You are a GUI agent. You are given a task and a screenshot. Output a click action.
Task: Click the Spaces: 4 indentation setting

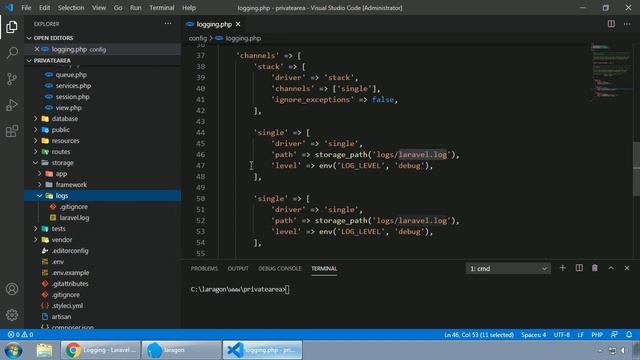tap(533, 335)
